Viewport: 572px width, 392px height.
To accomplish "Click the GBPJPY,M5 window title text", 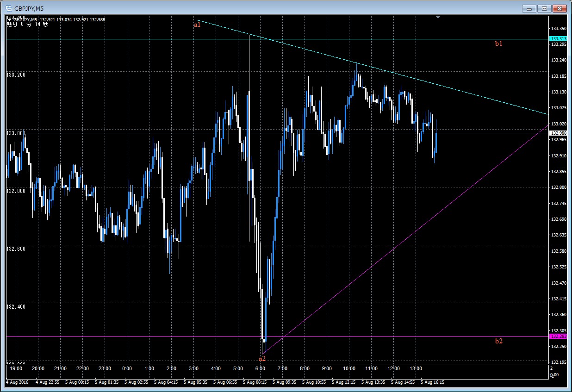I will [x=29, y=8].
